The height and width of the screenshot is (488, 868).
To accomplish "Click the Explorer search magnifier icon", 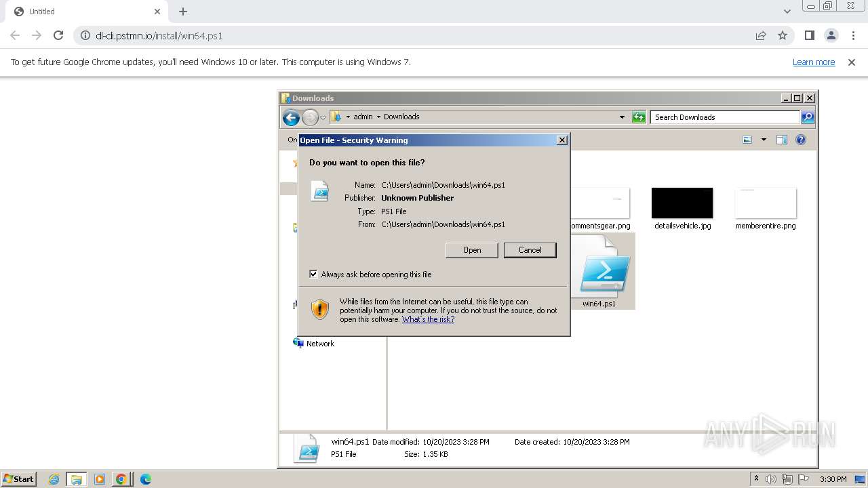I will click(807, 117).
